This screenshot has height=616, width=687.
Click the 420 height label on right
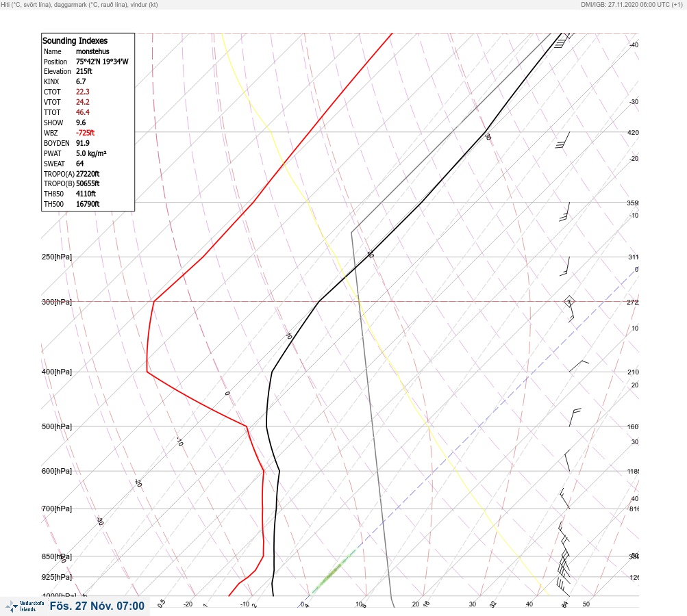pos(633,132)
